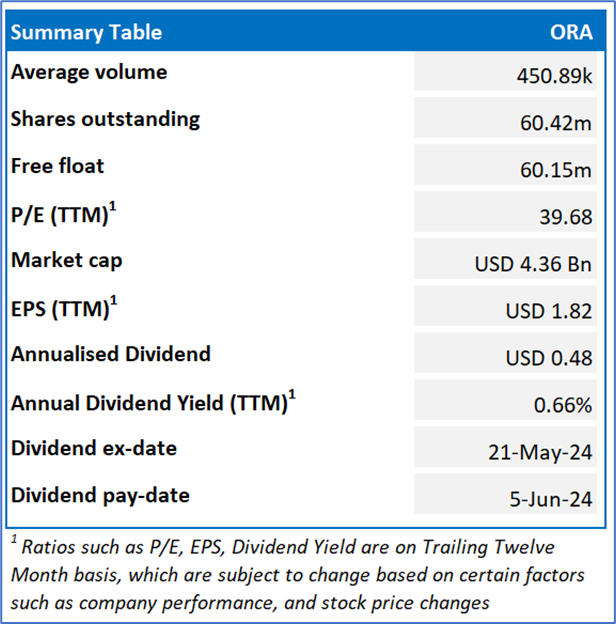This screenshot has width=616, height=624.
Task: Select the ORA ticker header cell
Action: [571, 32]
